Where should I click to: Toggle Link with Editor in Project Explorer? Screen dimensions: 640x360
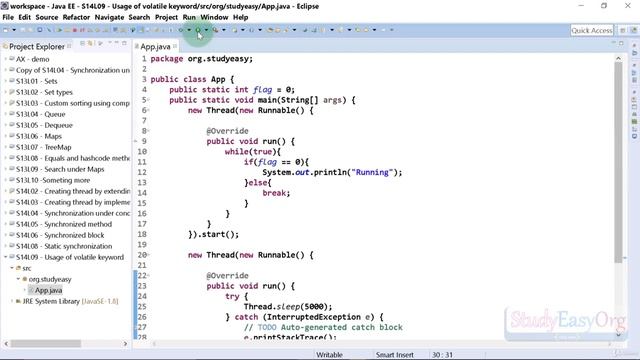click(90, 43)
